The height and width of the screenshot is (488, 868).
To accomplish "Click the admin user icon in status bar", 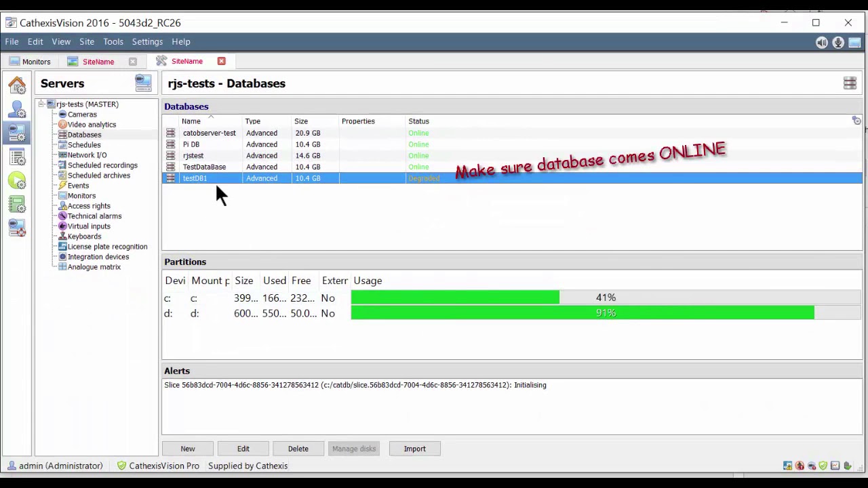I will 12,466.
